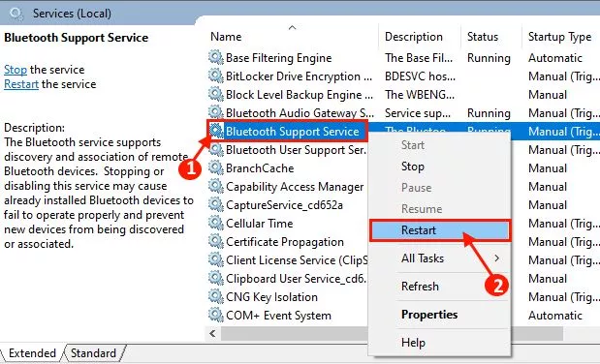This screenshot has height=364, width=600.
Task: Sort by the Startup Type column header
Action: coord(559,37)
